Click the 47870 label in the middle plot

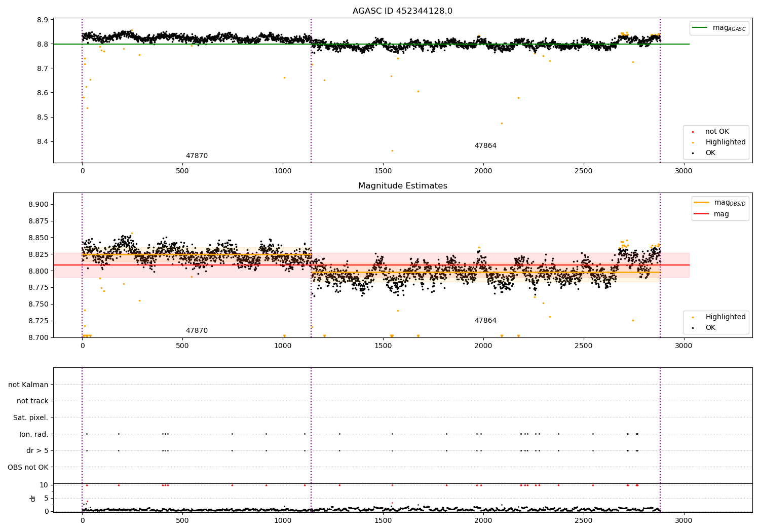(x=197, y=331)
